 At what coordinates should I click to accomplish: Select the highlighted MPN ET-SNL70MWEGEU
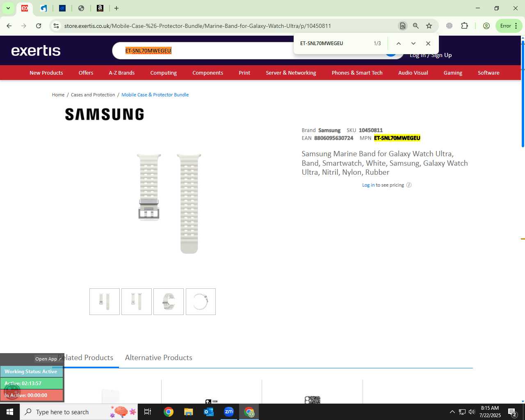pos(397,138)
